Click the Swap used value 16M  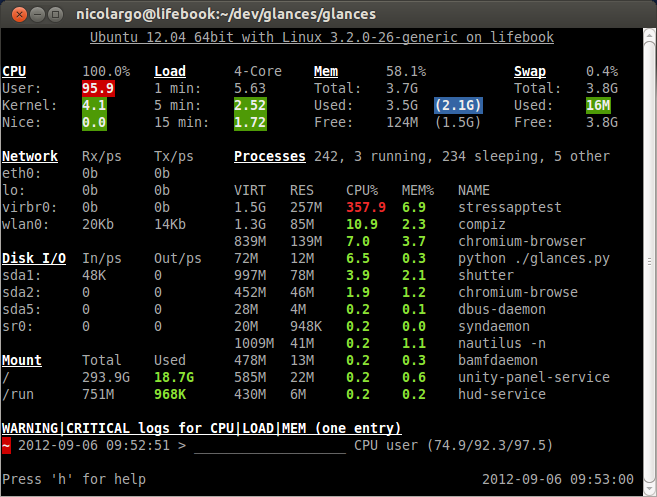598,105
